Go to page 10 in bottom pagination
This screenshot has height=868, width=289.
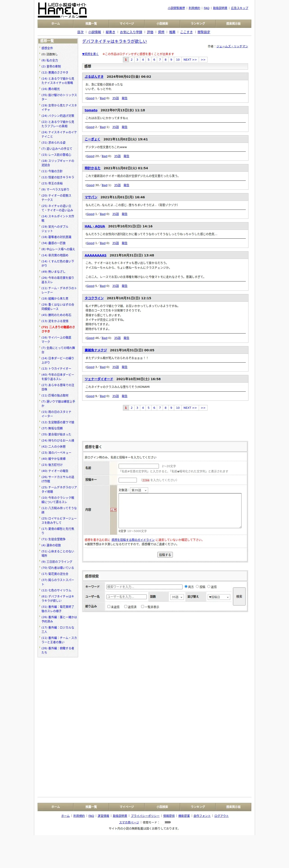tap(178, 407)
